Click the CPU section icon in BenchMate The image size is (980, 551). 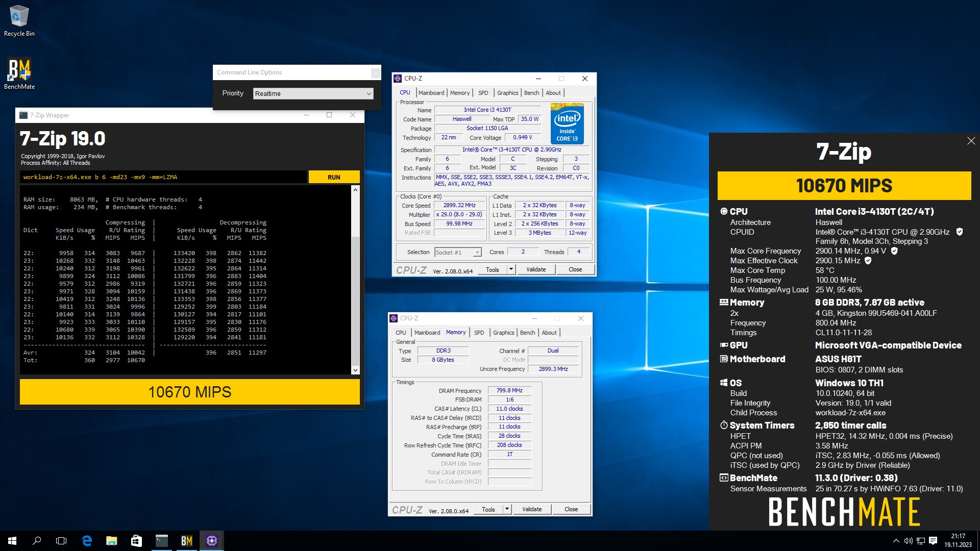point(724,211)
